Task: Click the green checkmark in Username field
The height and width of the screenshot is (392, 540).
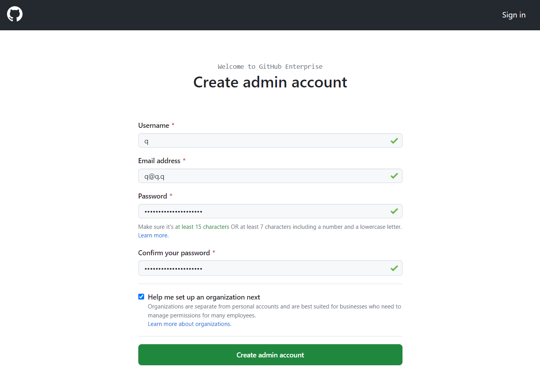Action: 394,141
